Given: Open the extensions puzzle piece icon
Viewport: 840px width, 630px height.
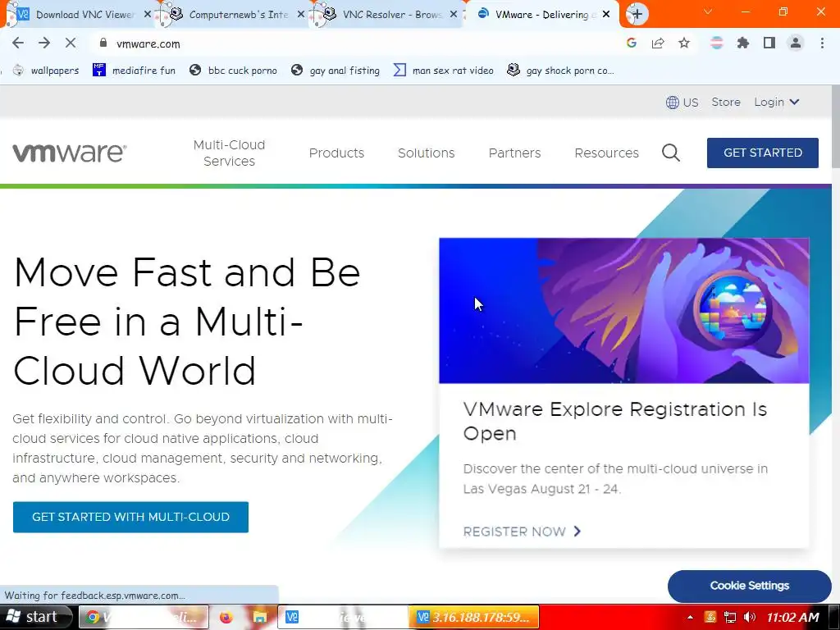Looking at the screenshot, I should tap(742, 43).
